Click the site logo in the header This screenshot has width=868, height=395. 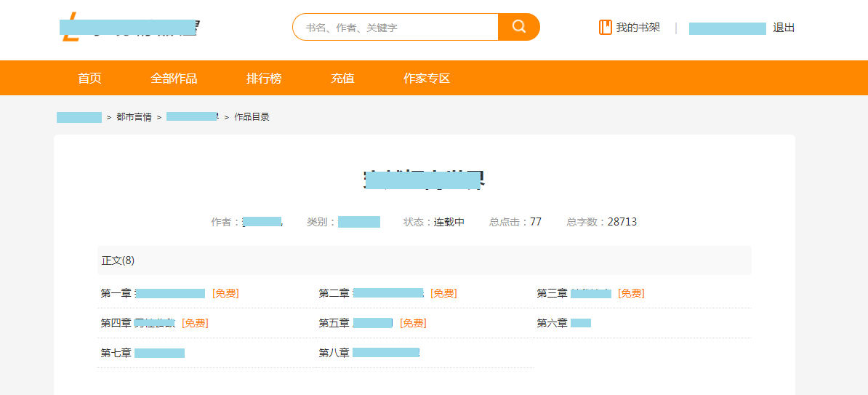click(129, 28)
